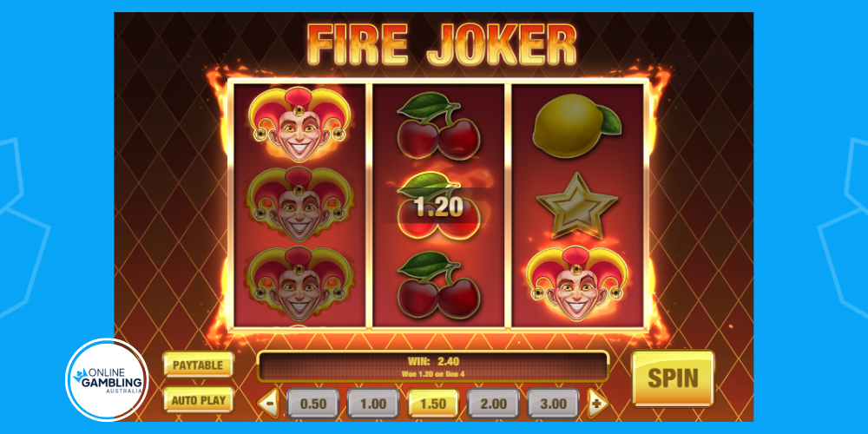
Task: Click the Online Gambling Australia logo
Action: point(107,380)
